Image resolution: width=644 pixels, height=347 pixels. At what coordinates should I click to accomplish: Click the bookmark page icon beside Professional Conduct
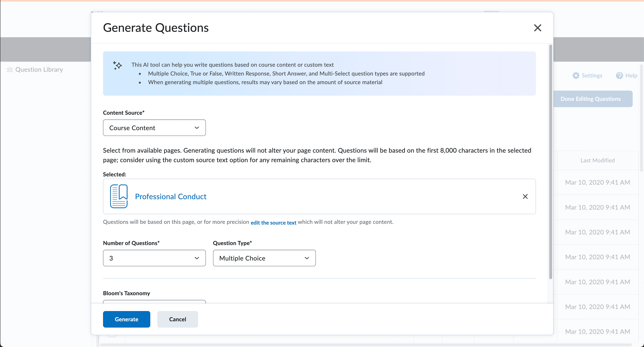pos(119,197)
